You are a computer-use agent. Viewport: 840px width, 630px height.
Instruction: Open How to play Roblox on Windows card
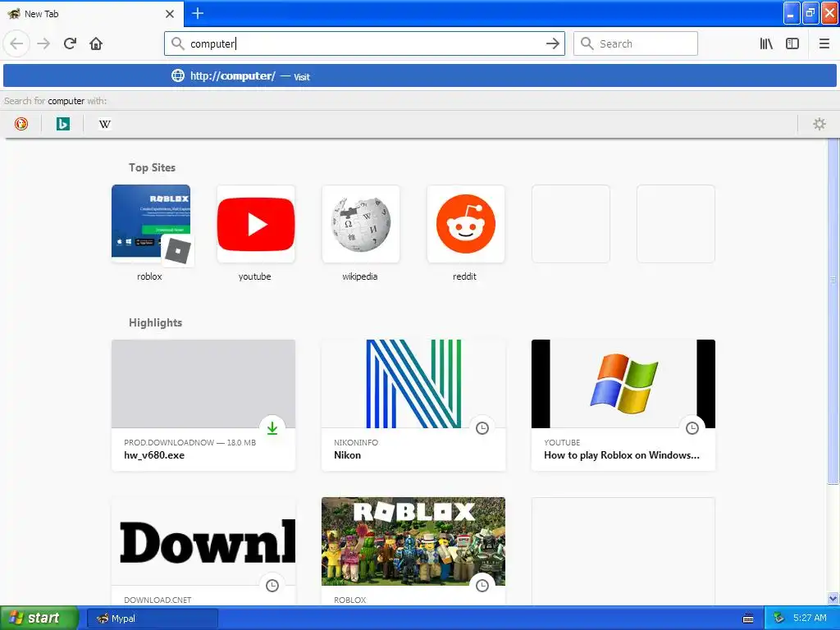(623, 405)
